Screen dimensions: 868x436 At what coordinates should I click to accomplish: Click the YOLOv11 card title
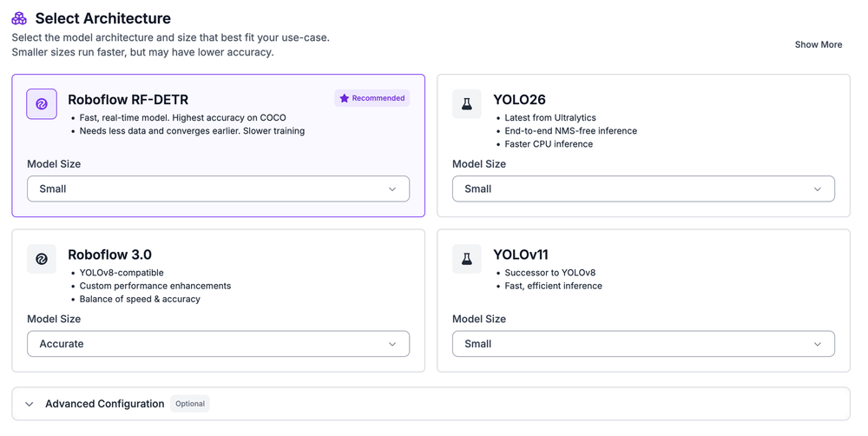pyautogui.click(x=520, y=254)
